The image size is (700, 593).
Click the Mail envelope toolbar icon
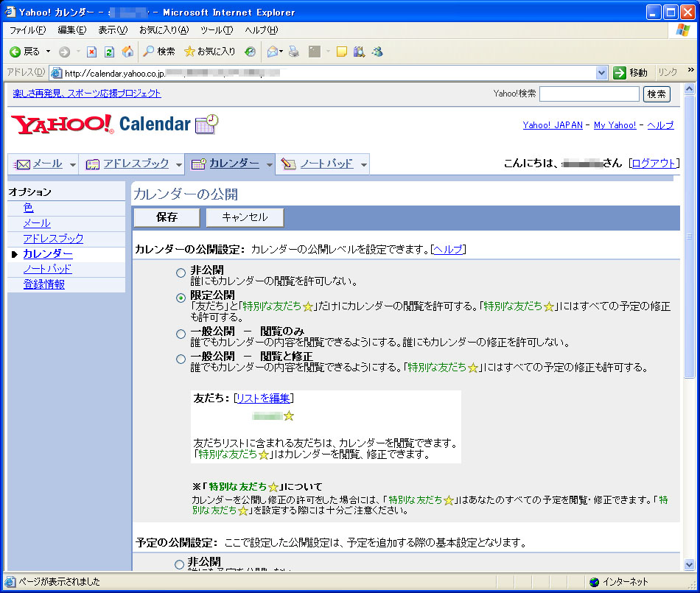click(273, 52)
